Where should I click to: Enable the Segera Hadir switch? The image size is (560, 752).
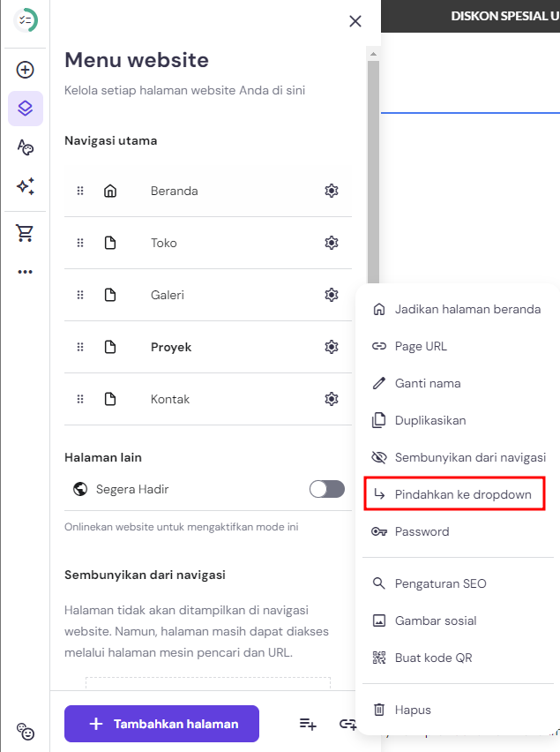(x=326, y=488)
